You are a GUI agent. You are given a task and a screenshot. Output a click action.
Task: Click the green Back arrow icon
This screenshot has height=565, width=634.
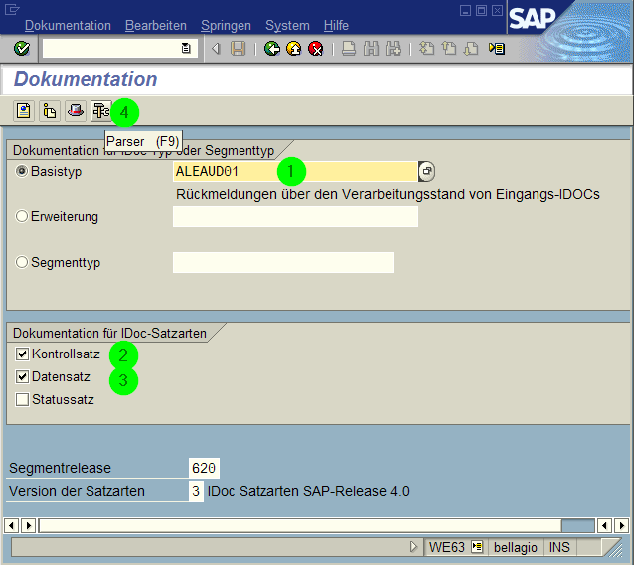pyautogui.click(x=271, y=48)
